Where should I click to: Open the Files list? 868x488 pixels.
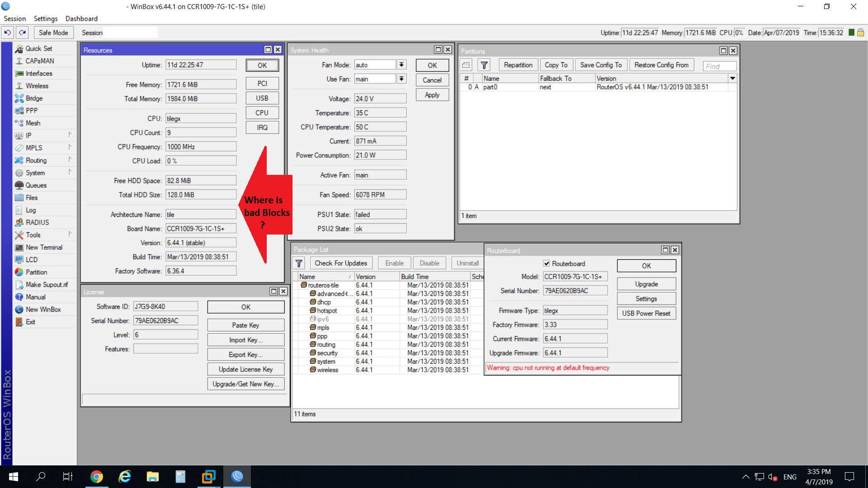tap(32, 197)
